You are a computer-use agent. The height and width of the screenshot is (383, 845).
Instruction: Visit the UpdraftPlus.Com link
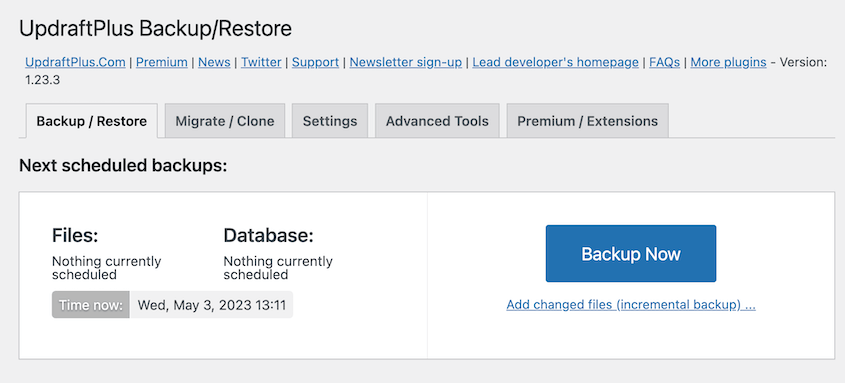(x=75, y=62)
